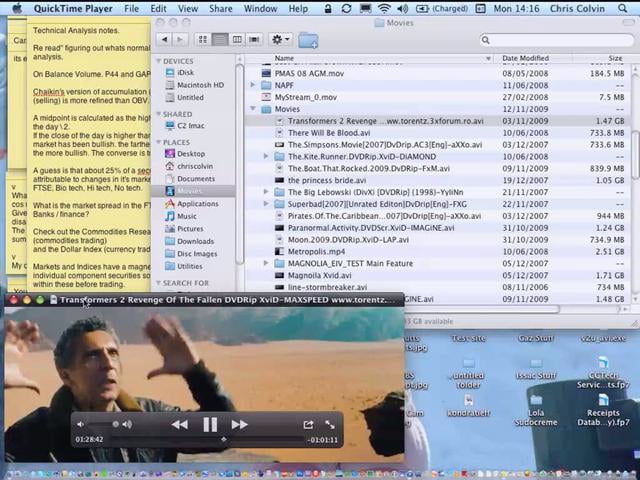Open the Share menu
Image resolution: width=640 pixels, height=480 pixels.
coord(220,8)
